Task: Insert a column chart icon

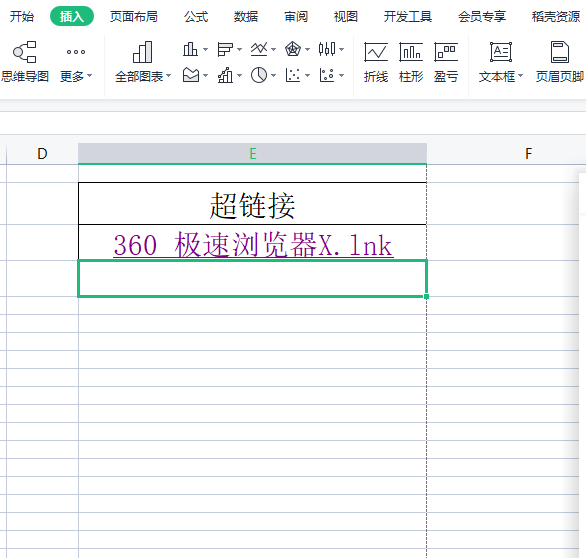Action: point(190,49)
